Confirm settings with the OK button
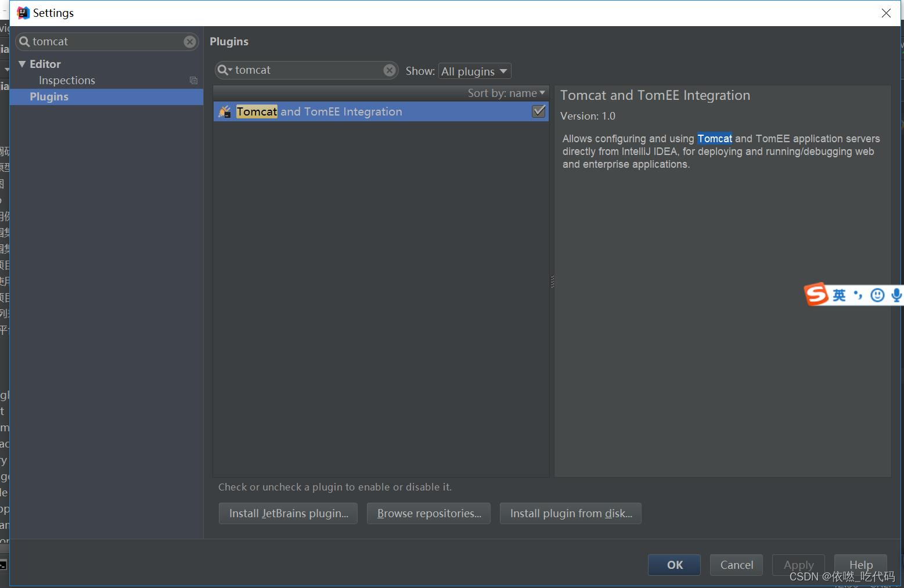The width and height of the screenshot is (904, 588). pyautogui.click(x=675, y=565)
